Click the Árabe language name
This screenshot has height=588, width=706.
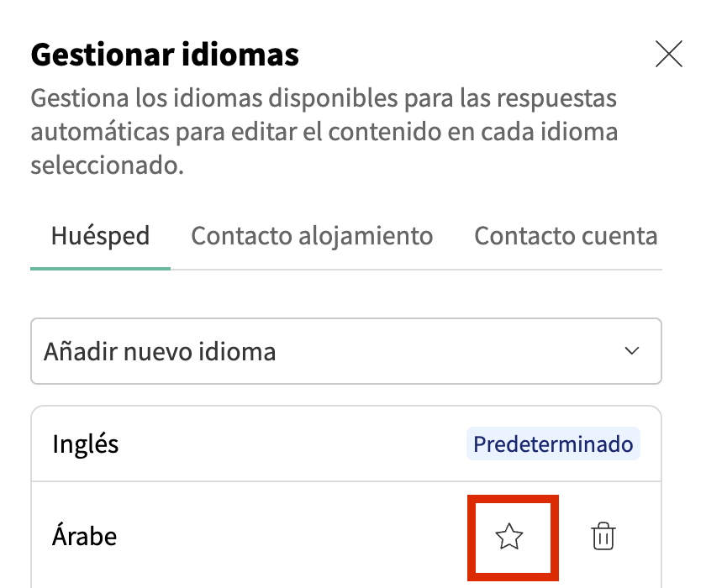pyautogui.click(x=84, y=536)
